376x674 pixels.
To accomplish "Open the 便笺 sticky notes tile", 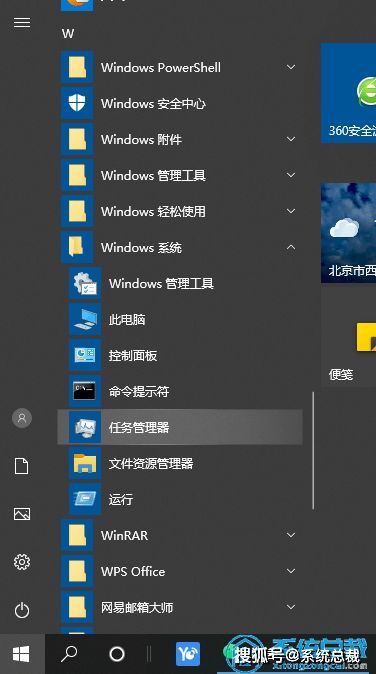I will 348,337.
